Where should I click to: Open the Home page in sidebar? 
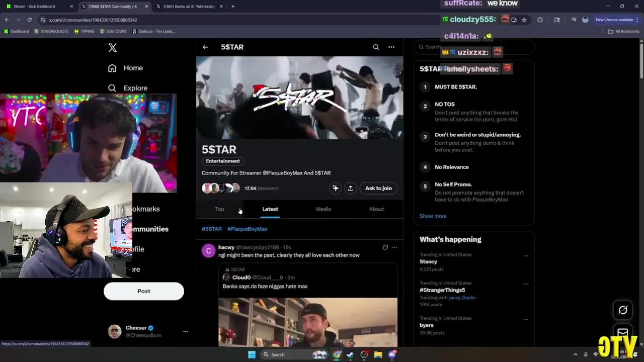click(125, 68)
